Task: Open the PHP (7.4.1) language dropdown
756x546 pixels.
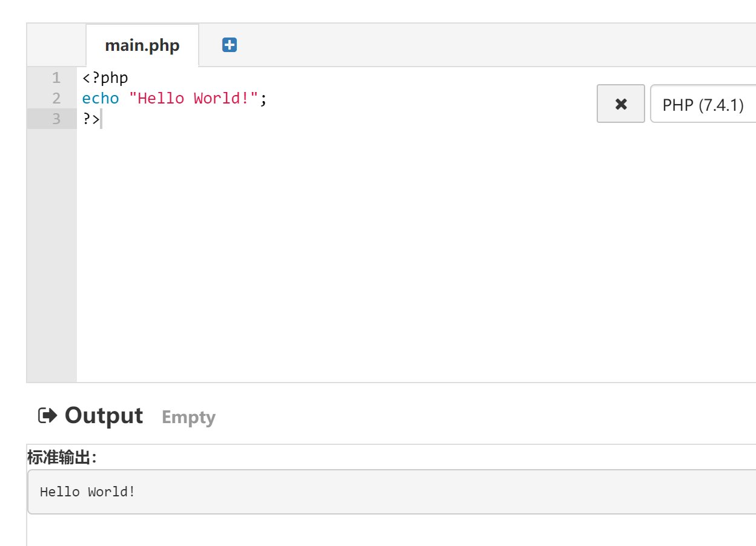Action: point(703,104)
